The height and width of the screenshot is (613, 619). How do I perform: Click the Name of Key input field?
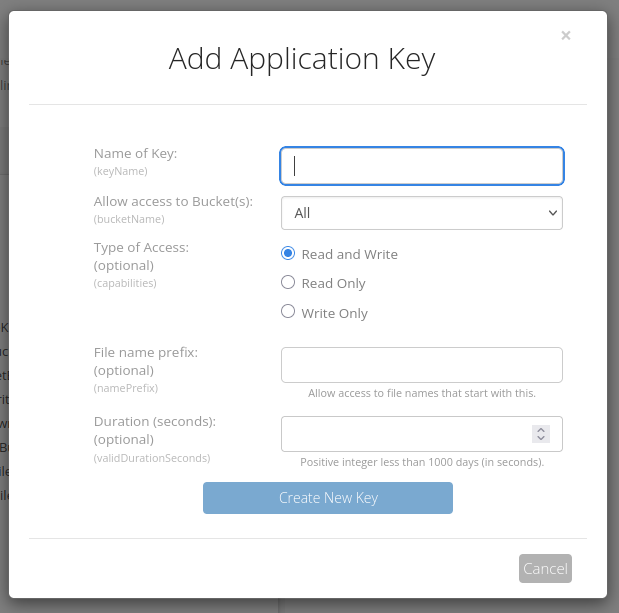[x=421, y=166]
